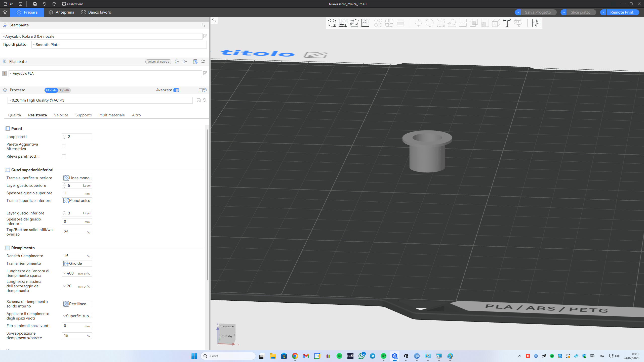Click the Remove filament icon
Screen dimensions: 644x362
click(x=185, y=62)
